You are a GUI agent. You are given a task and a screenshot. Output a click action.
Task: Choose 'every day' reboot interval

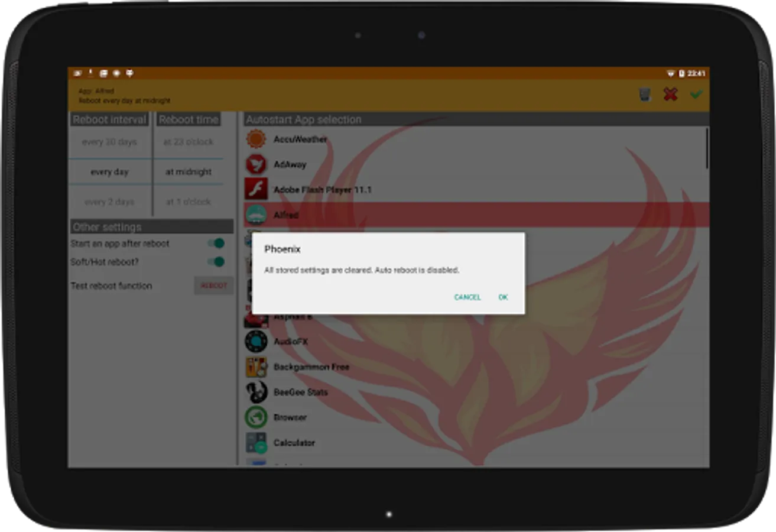point(109,172)
